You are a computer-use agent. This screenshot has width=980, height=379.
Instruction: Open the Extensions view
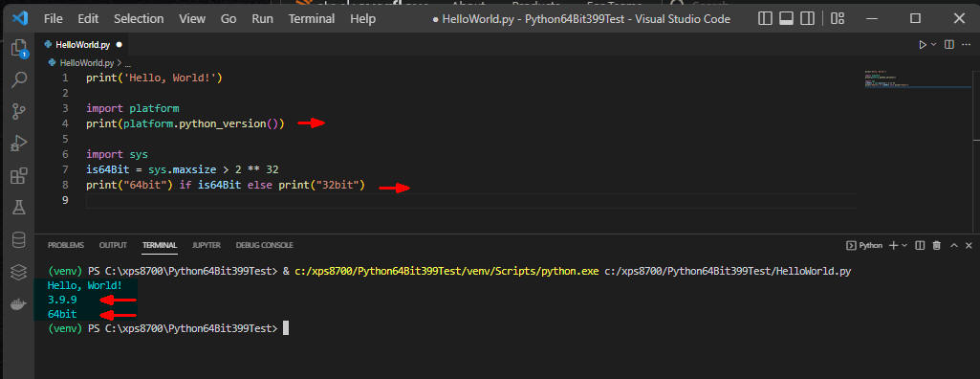point(19,176)
